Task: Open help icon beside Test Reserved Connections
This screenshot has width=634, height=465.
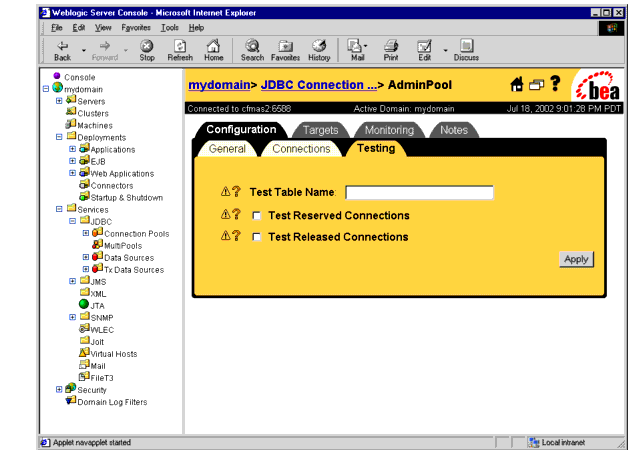Action: point(237,214)
